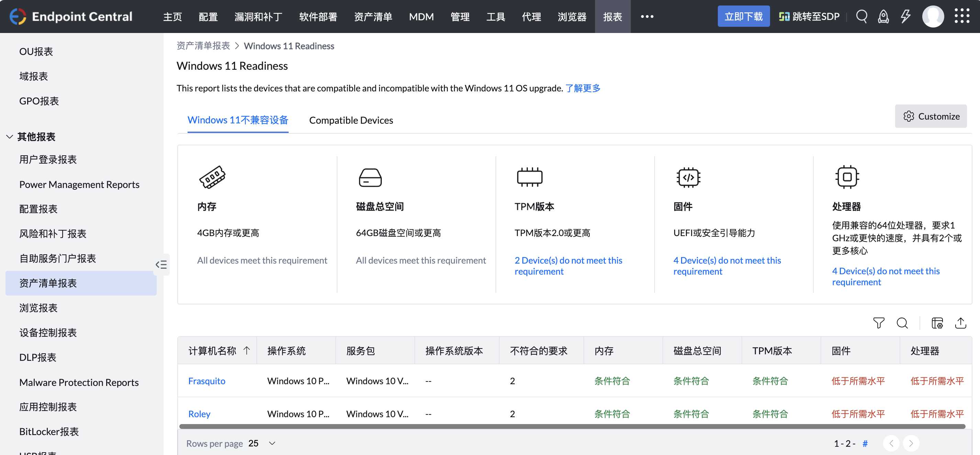Click the user avatar icon
This screenshot has height=455, width=980.
coord(933,16)
